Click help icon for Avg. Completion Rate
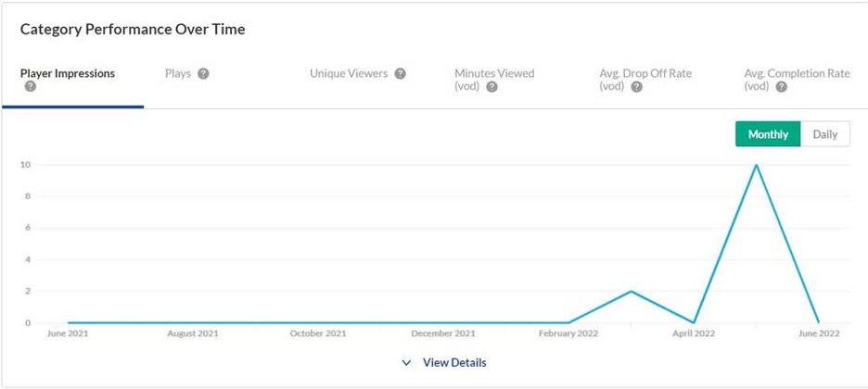 pyautogui.click(x=781, y=87)
